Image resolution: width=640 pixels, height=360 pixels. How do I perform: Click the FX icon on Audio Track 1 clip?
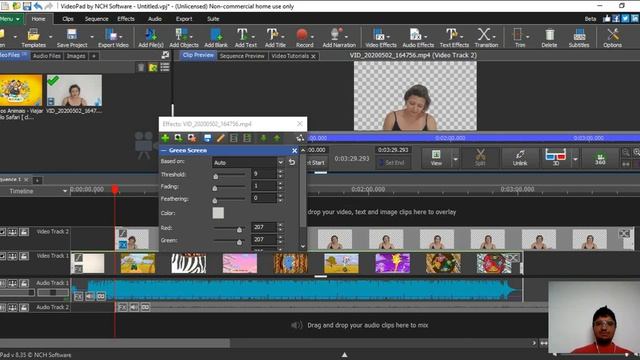coord(79,296)
